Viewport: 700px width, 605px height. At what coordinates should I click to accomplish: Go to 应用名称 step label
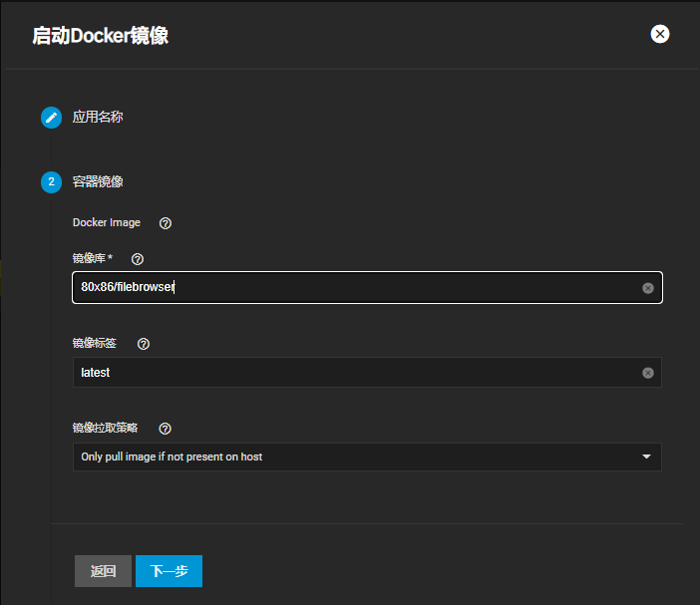[98, 117]
